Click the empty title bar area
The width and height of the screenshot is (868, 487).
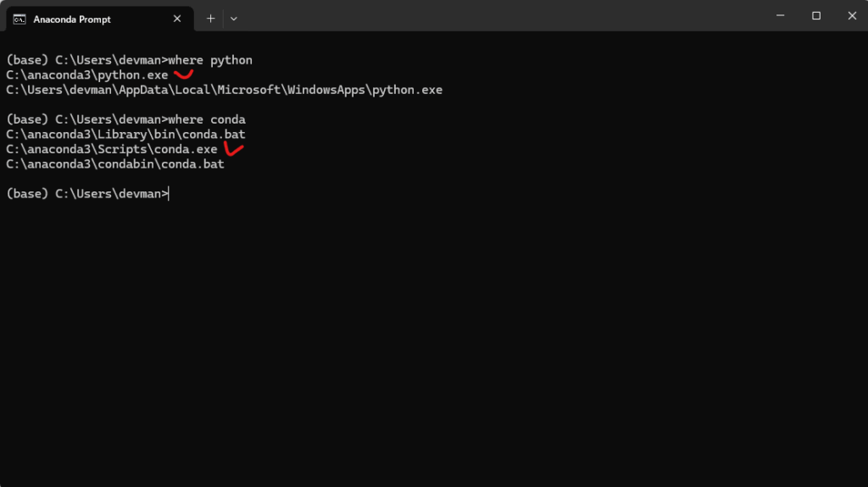tap(498, 15)
